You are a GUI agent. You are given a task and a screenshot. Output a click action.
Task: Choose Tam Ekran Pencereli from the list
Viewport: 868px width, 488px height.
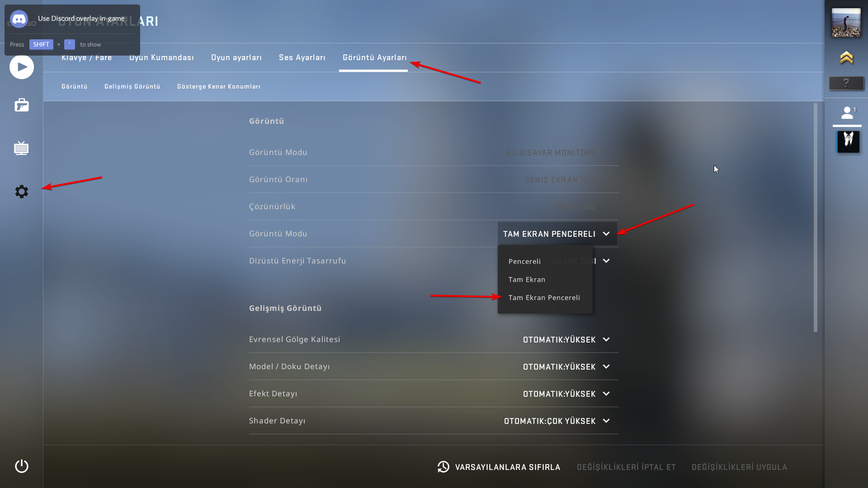click(x=544, y=297)
